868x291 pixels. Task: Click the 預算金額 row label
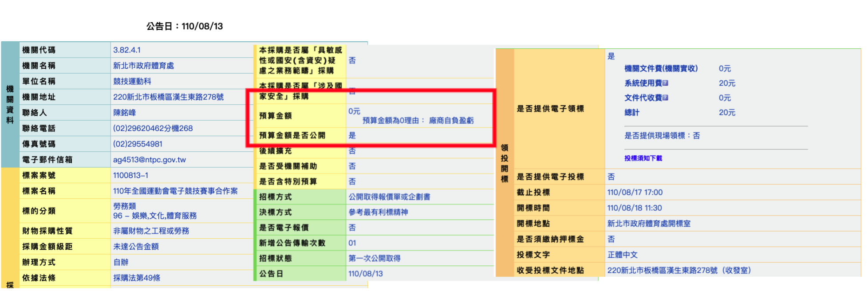tap(276, 115)
